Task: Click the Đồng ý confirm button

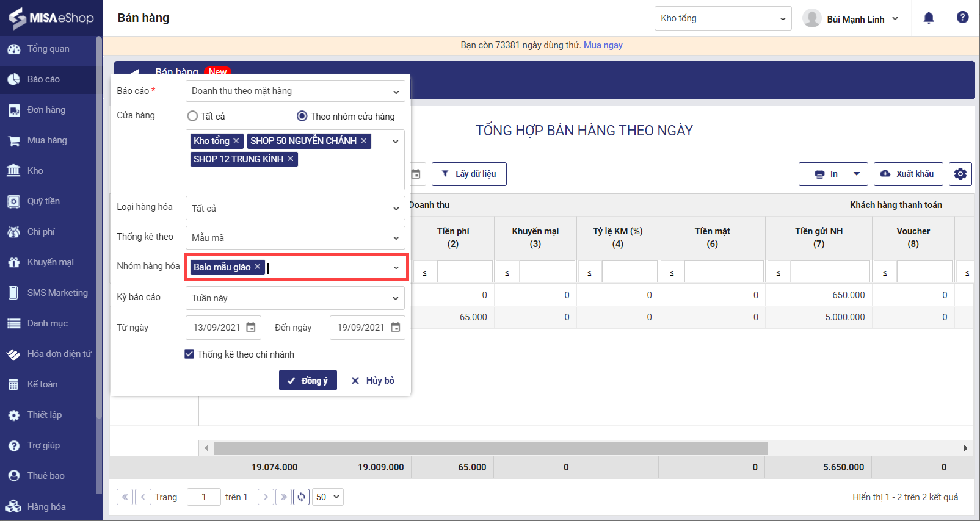Action: click(308, 381)
